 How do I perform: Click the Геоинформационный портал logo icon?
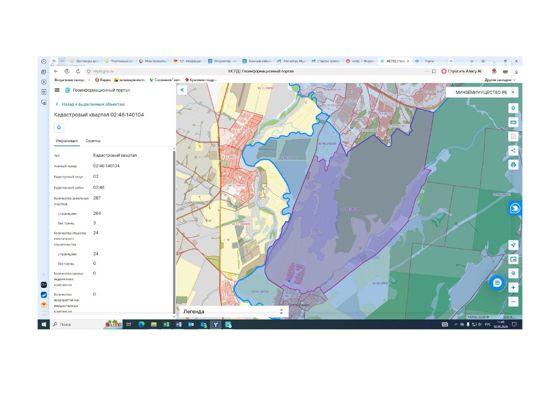click(67, 90)
